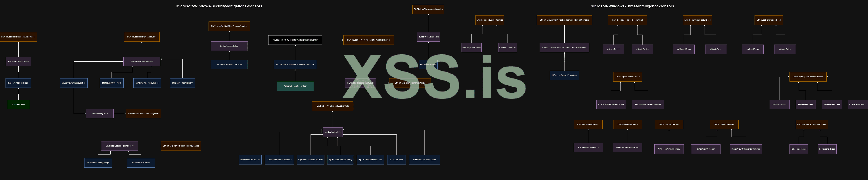Select the EtwTiLogDriverObjectLoad sensor node

pyautogui.click(x=769, y=20)
